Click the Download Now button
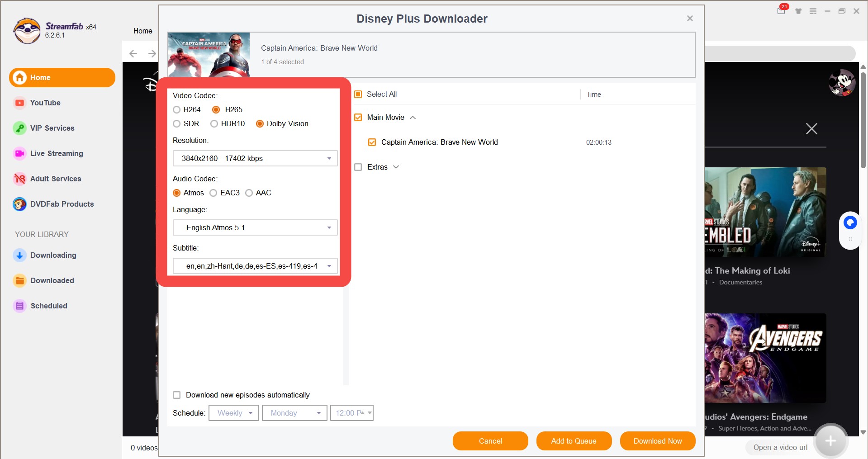The image size is (868, 459). (x=657, y=441)
